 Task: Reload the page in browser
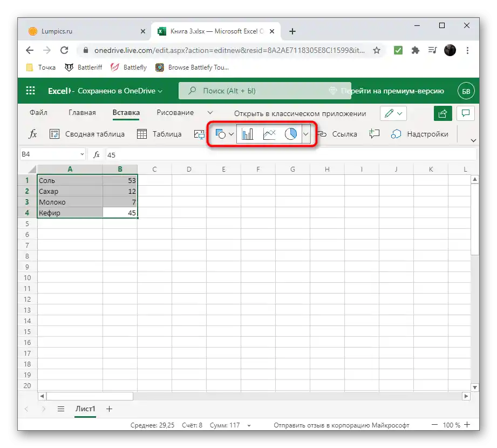64,50
